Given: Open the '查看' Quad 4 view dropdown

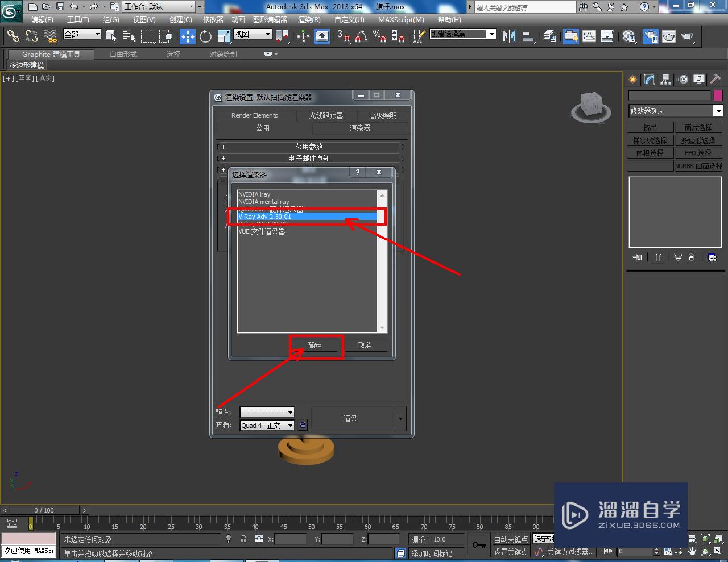Looking at the screenshot, I should click(267, 425).
